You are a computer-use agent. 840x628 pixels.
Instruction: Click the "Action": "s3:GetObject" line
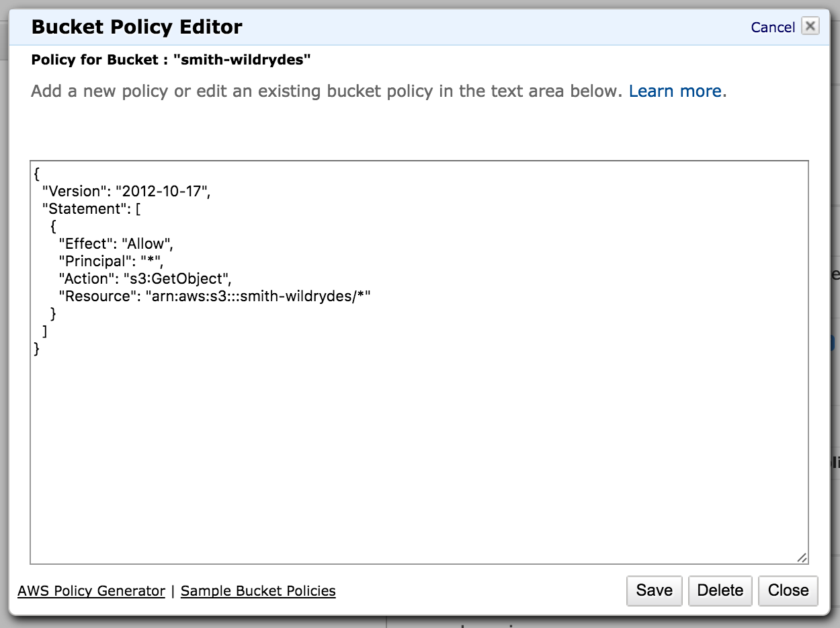click(x=145, y=278)
